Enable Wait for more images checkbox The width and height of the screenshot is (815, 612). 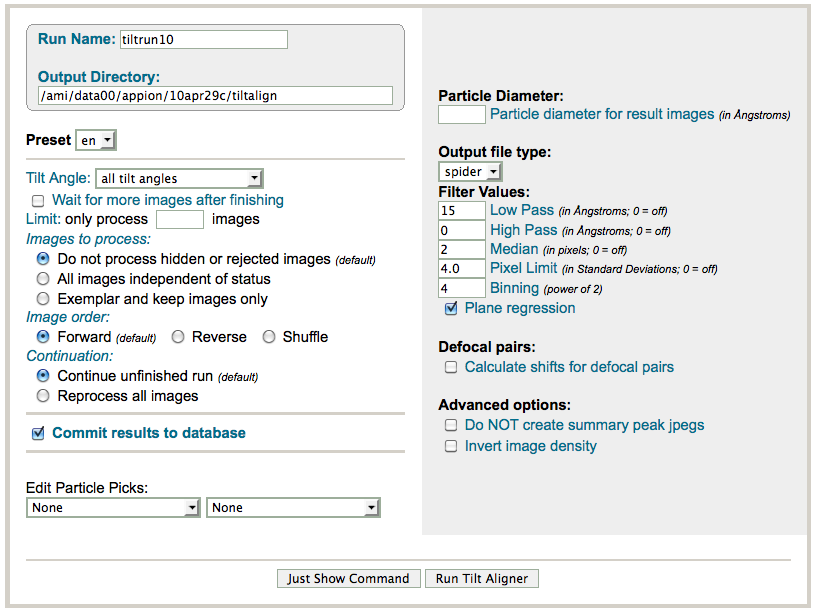click(x=38, y=201)
